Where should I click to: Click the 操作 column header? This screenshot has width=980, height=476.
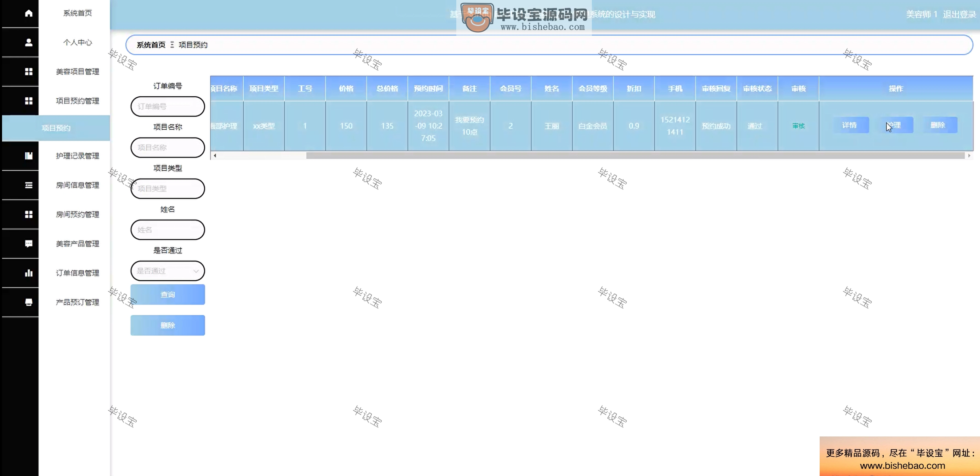(896, 89)
